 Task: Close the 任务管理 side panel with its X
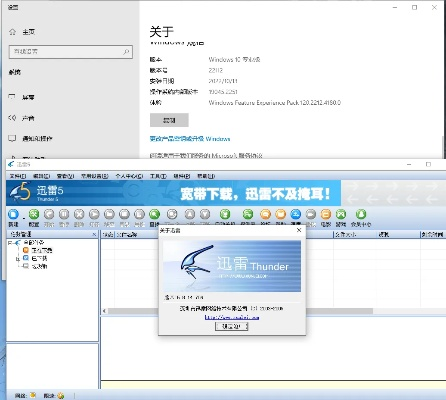click(94, 234)
